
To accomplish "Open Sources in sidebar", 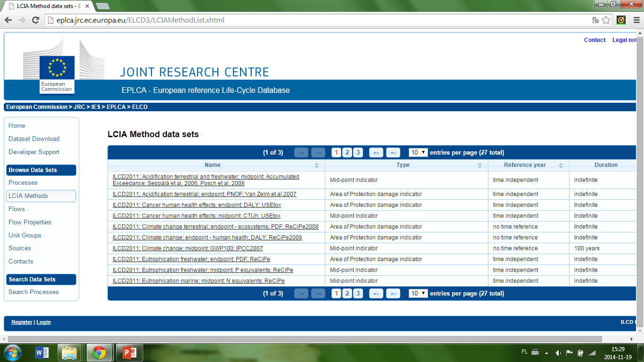I will click(20, 248).
